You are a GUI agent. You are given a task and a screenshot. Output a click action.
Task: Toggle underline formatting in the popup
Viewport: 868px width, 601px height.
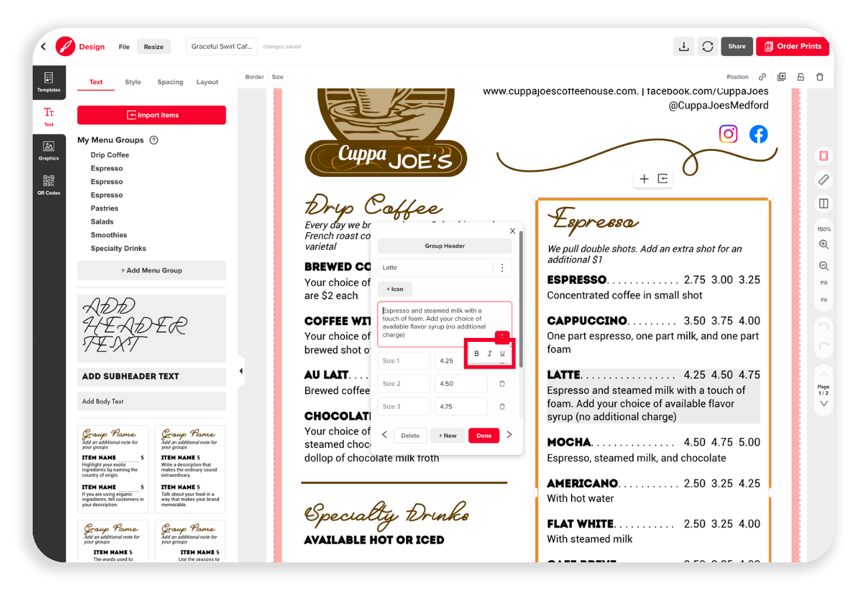502,354
